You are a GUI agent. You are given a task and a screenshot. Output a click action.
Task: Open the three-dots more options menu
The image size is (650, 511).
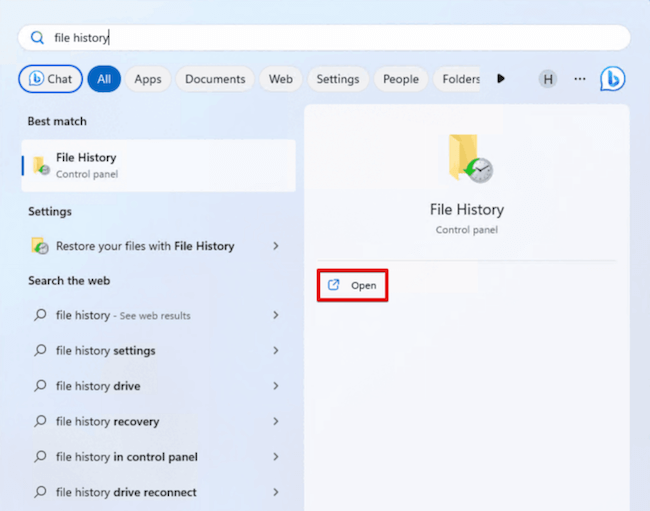pos(580,79)
